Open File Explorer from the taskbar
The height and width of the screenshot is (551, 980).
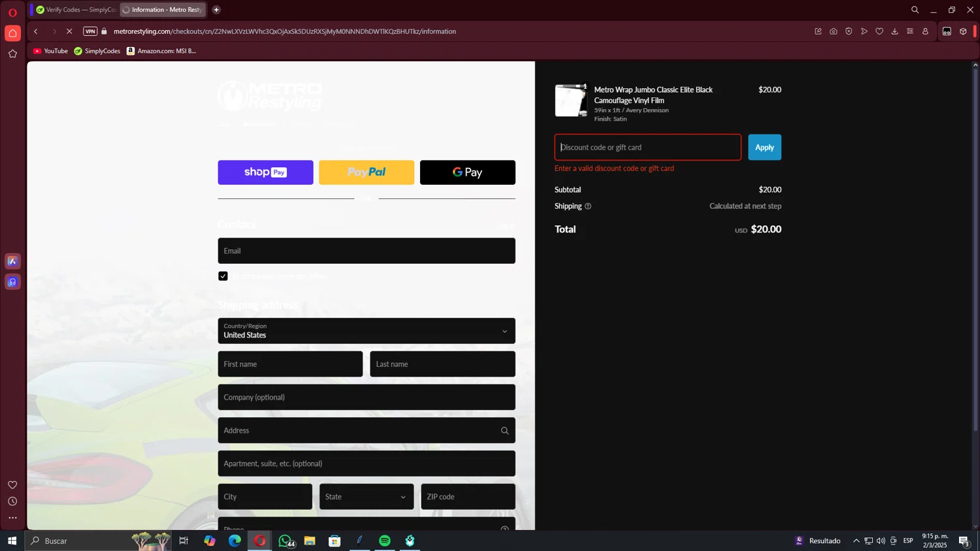click(x=310, y=541)
